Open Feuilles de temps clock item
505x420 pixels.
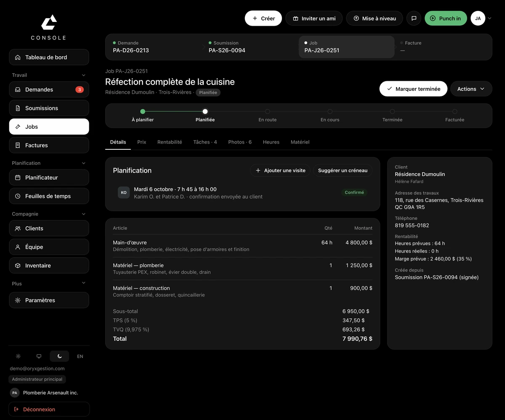[49, 196]
